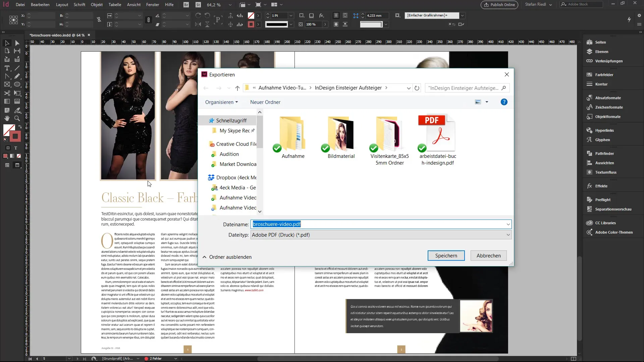Activate the Scissors tool
The image size is (644, 362).
tap(7, 93)
